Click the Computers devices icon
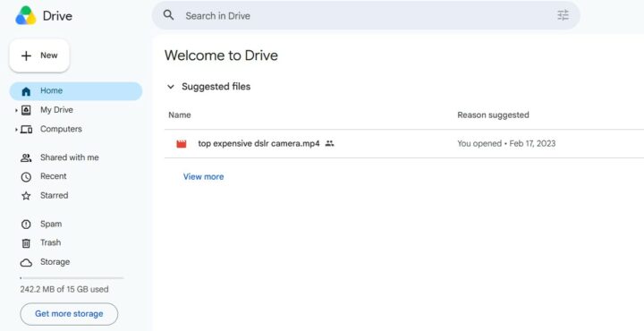The height and width of the screenshot is (331, 644). 26,130
